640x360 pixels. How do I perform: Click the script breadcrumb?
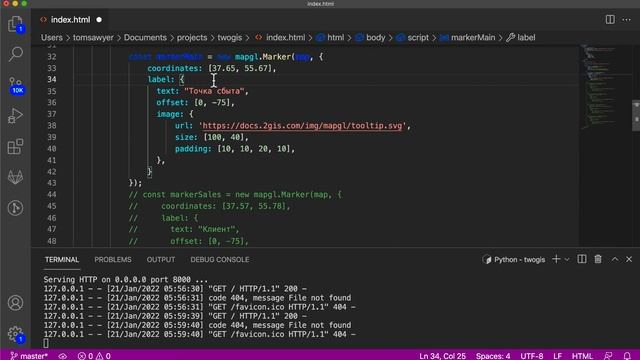tap(413, 38)
